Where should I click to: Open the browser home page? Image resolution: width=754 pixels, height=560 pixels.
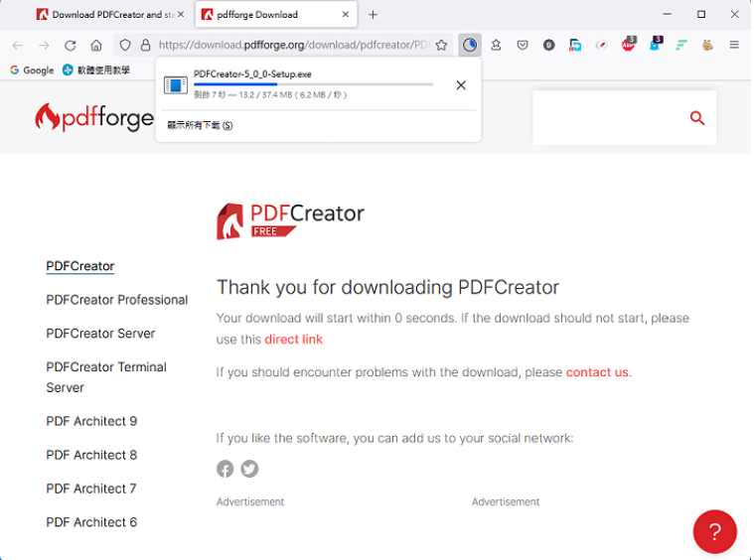pos(96,46)
